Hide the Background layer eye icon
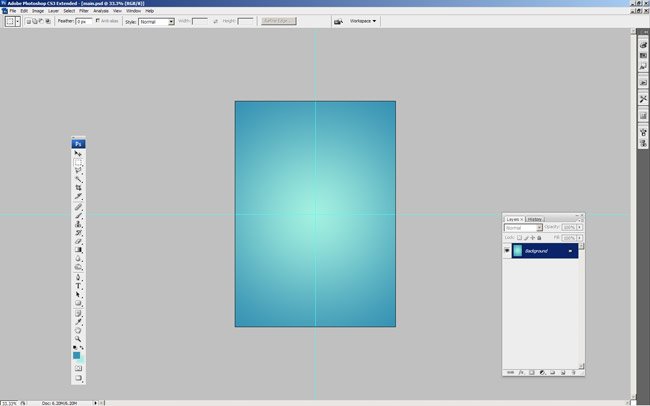This screenshot has height=406, width=650. point(507,250)
